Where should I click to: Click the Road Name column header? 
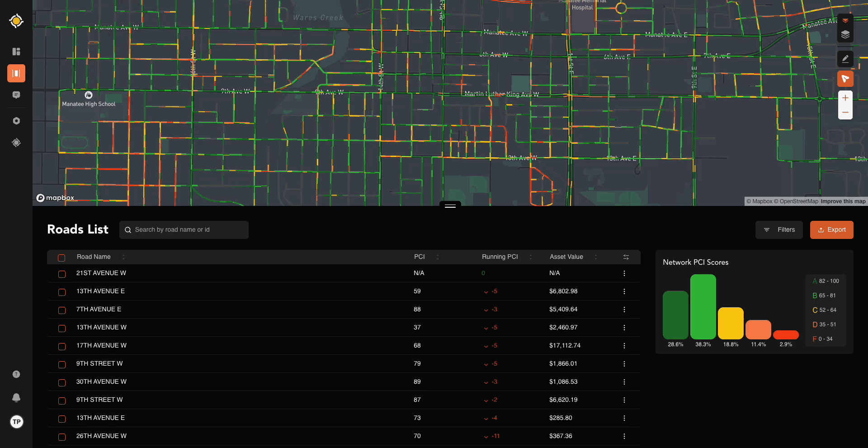click(94, 257)
